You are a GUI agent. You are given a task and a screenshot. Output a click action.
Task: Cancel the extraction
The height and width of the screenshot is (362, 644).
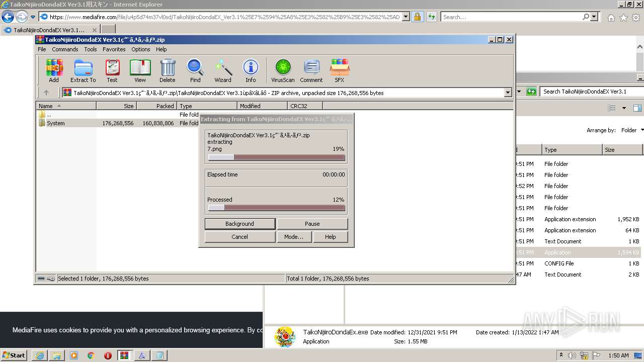pos(239,237)
